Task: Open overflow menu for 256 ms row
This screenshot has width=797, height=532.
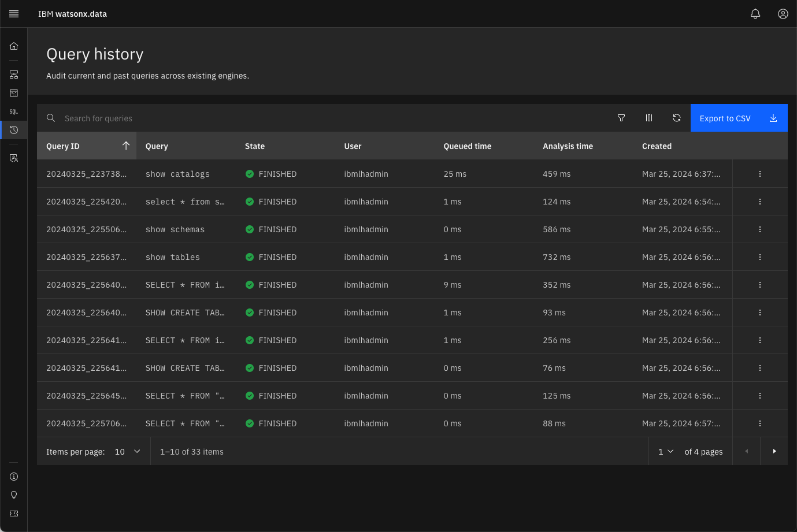Action: [x=760, y=340]
